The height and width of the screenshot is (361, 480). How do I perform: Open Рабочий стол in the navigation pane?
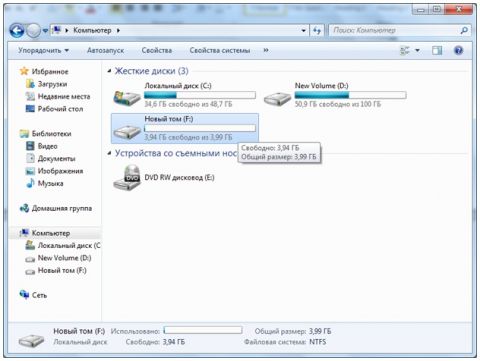[60, 109]
